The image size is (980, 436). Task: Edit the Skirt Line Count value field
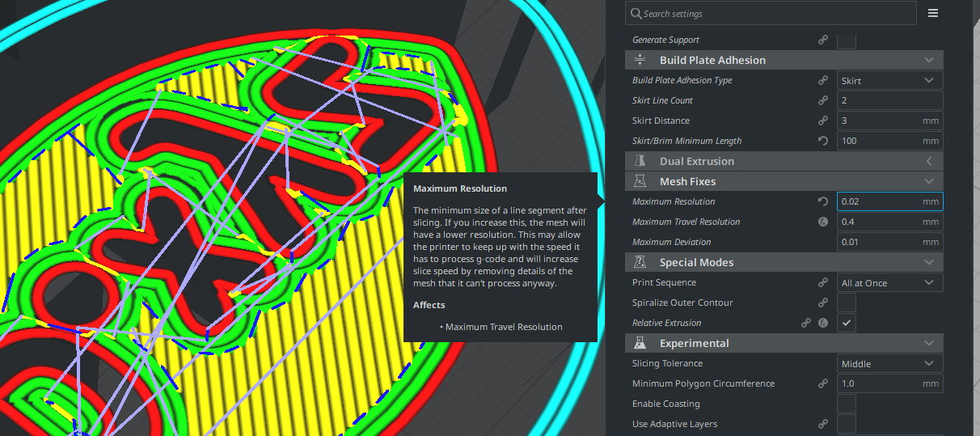[x=889, y=100]
